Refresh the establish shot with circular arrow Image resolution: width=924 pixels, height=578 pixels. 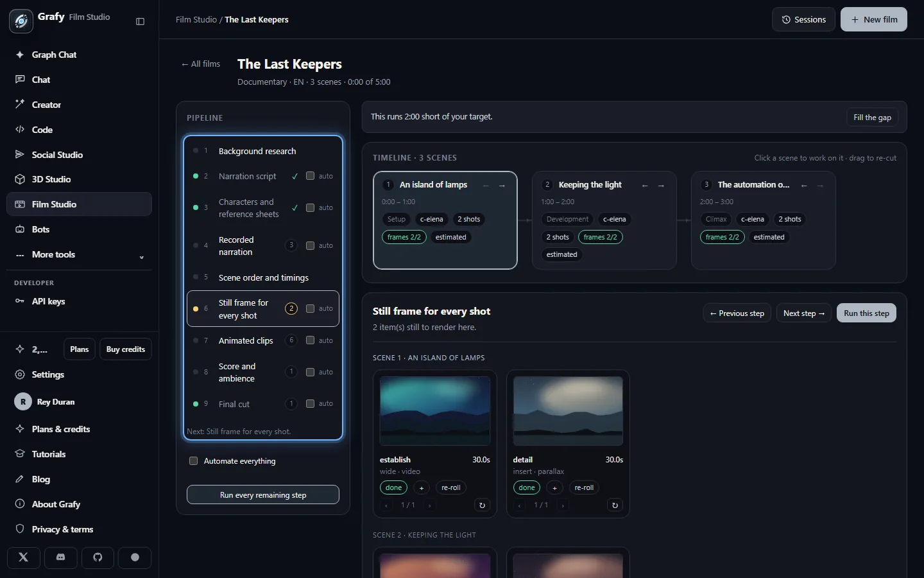[482, 505]
